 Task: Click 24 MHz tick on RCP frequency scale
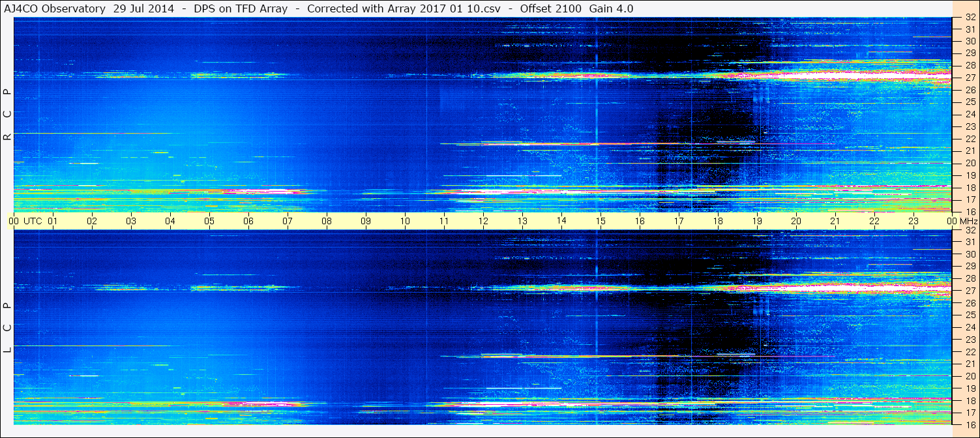[970, 114]
